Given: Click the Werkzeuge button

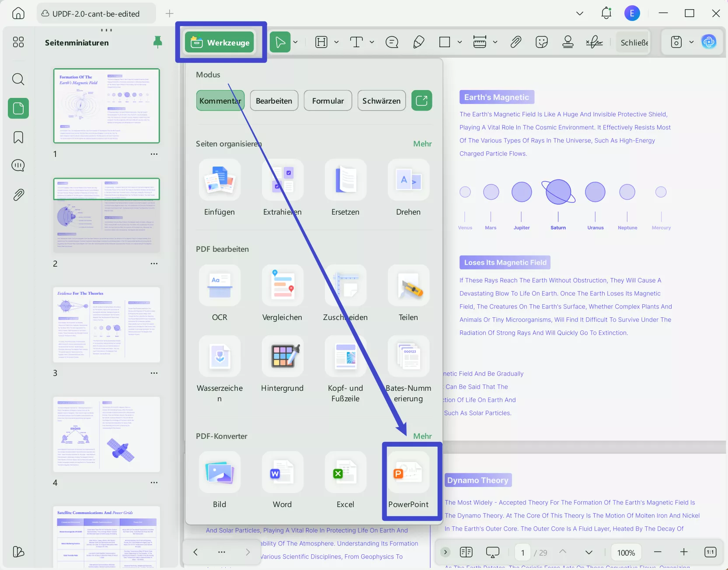Looking at the screenshot, I should click(219, 42).
